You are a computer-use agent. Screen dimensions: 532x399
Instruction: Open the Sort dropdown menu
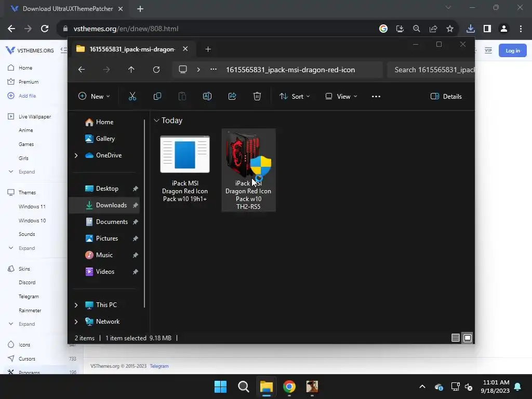(x=295, y=96)
